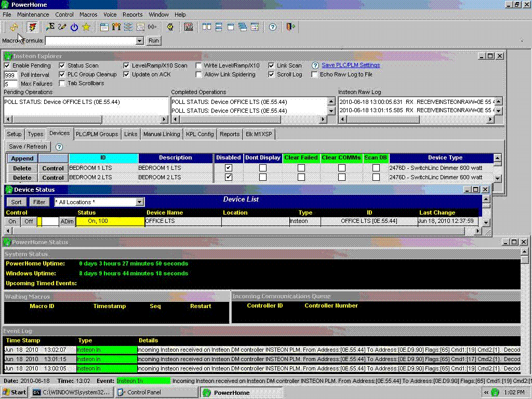Click the Max Failures input field
The image size is (532, 399).
point(10,84)
